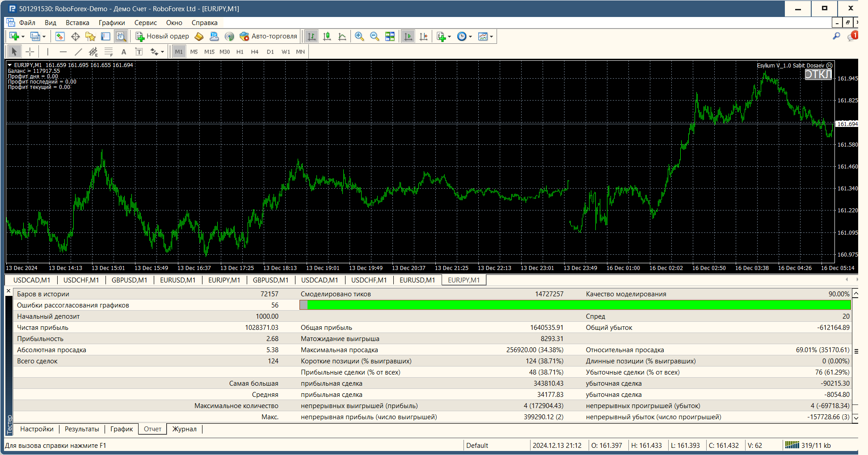Viewport: 868px width, 455px height.
Task: Toggle the Авто-торговля button
Action: tap(268, 37)
